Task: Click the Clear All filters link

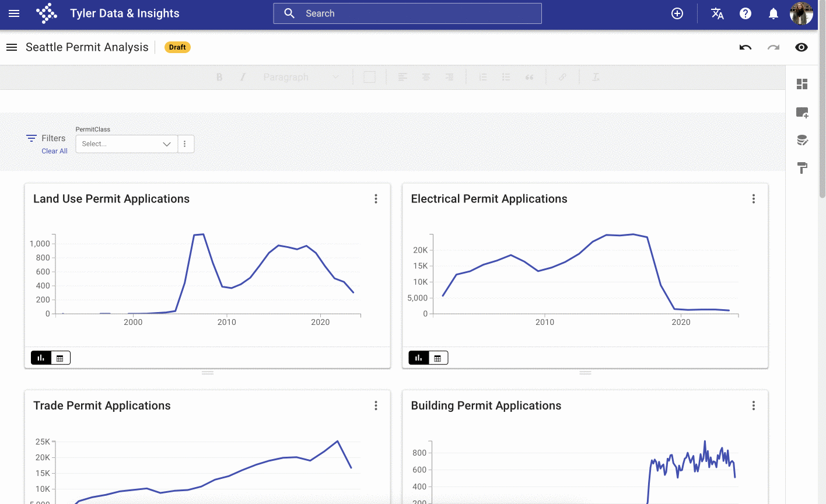Action: coord(54,151)
